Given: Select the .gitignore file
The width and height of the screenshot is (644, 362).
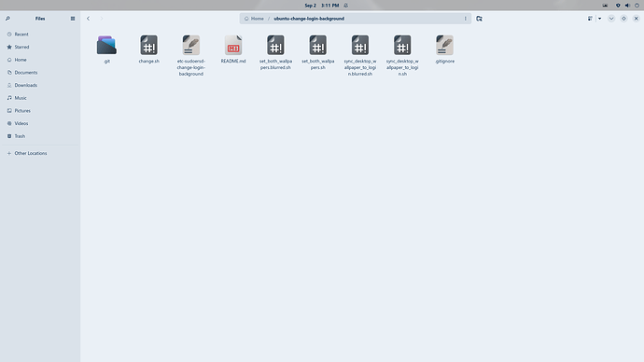Looking at the screenshot, I should pyautogui.click(x=445, y=49).
